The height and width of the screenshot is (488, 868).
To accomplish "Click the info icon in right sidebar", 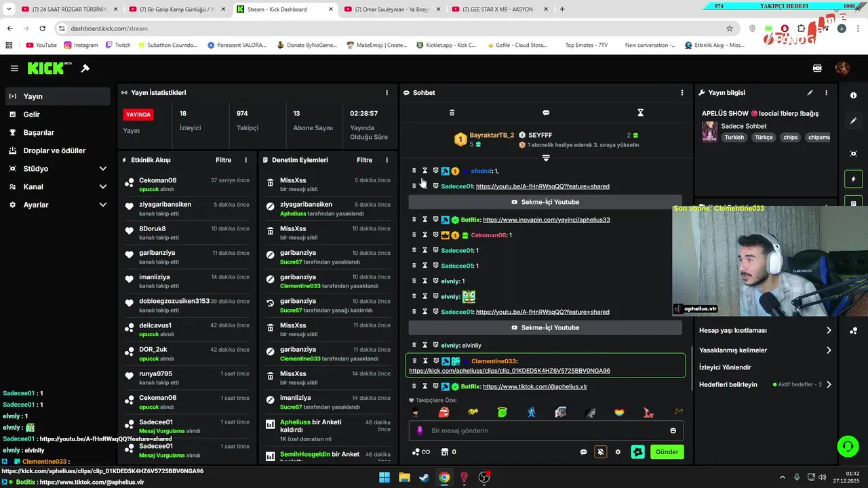I will tap(853, 96).
